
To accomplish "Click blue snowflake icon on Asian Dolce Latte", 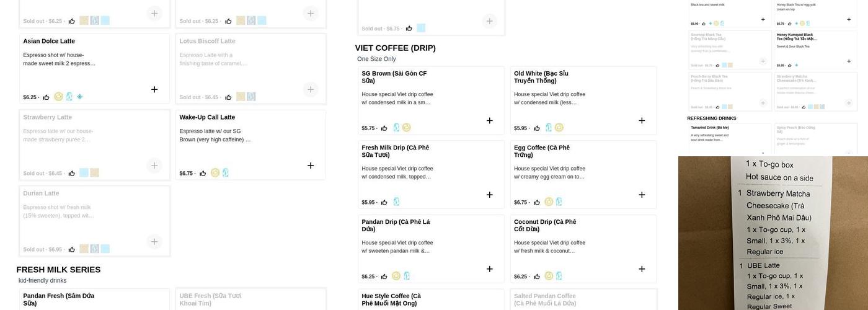I will click(x=80, y=97).
